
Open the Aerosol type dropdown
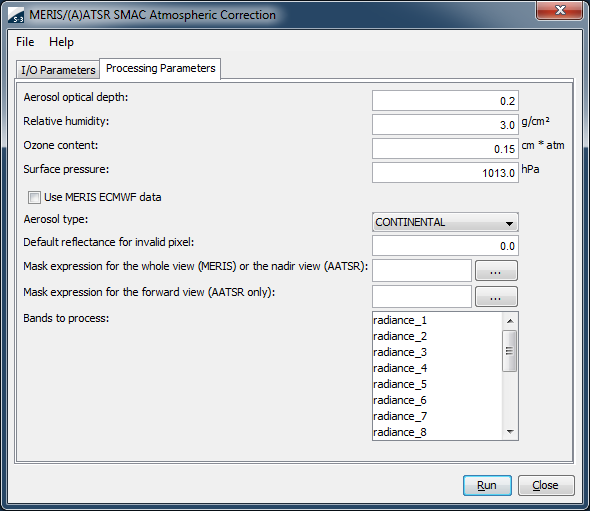point(445,222)
